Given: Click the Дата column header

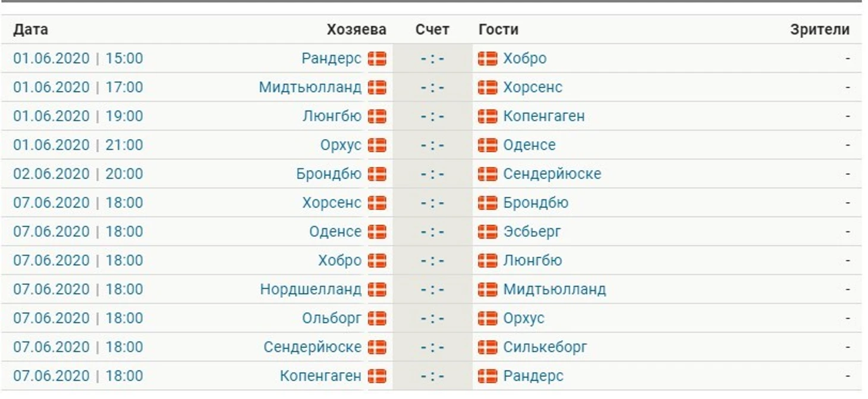Looking at the screenshot, I should [x=31, y=30].
